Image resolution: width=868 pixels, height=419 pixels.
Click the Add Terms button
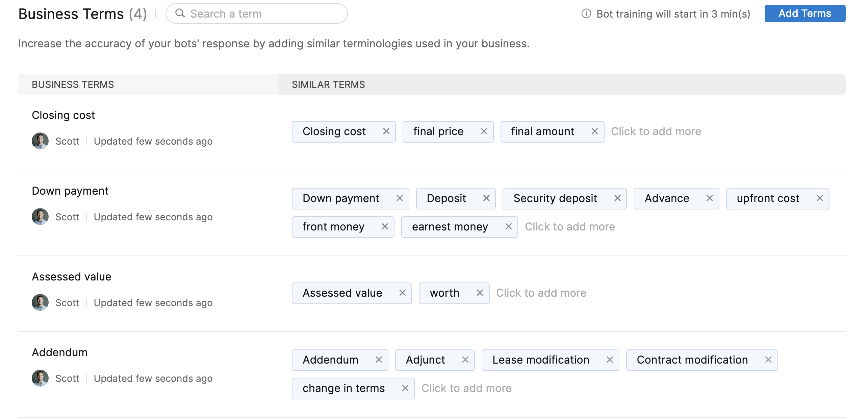pyautogui.click(x=805, y=14)
